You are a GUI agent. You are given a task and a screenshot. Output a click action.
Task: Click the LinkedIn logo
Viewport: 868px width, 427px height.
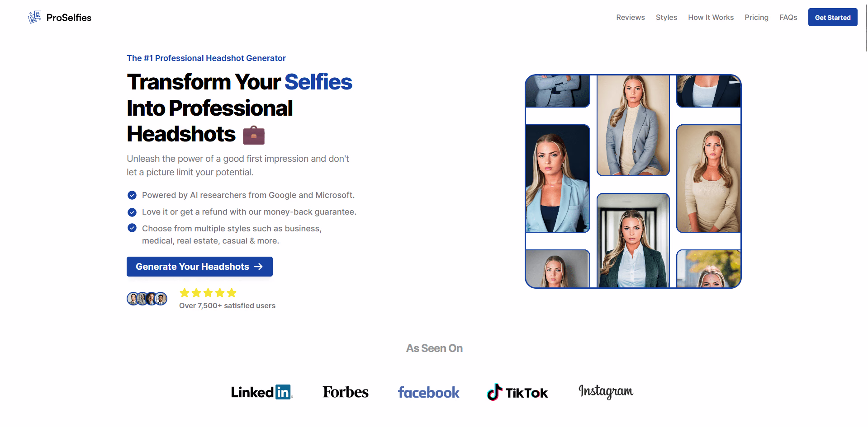(262, 392)
